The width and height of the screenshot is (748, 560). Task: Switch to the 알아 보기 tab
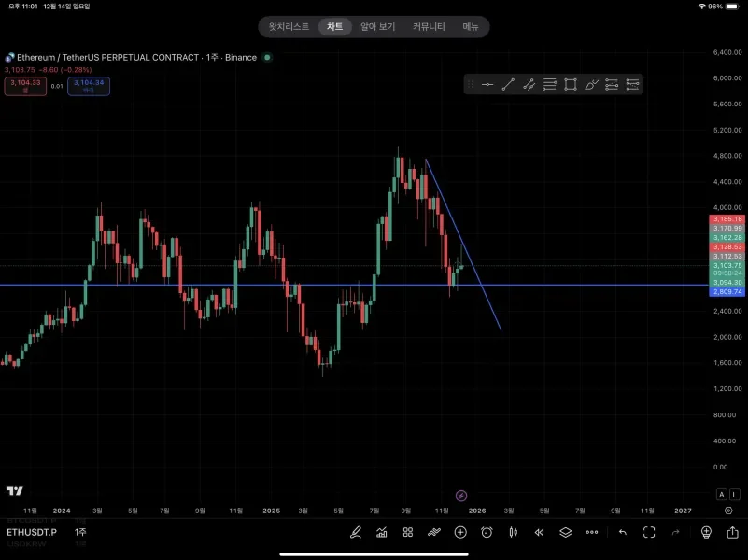(x=378, y=27)
